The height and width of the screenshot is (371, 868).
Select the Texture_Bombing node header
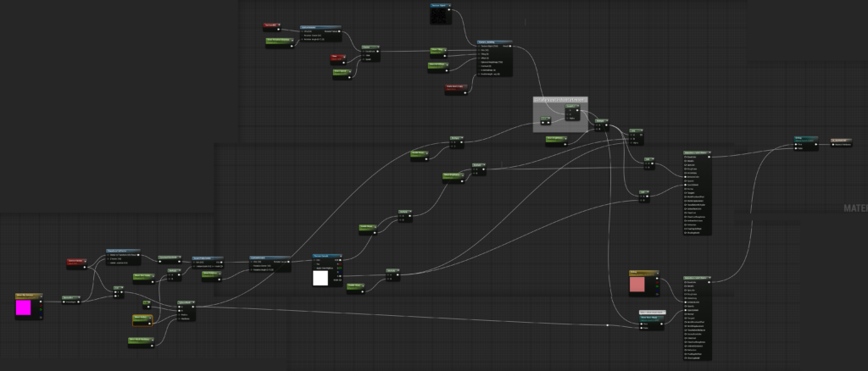click(494, 42)
